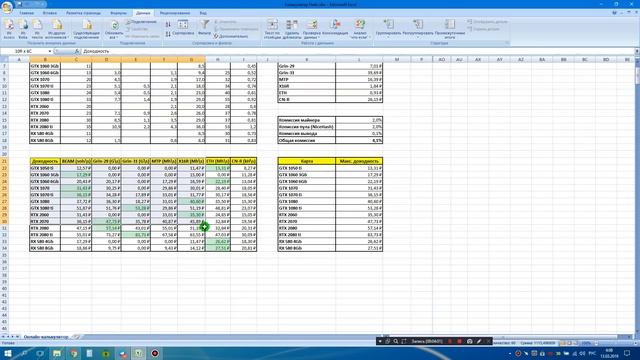Open What-If Analysis menu
This screenshot has height=360, width=640.
(360, 29)
